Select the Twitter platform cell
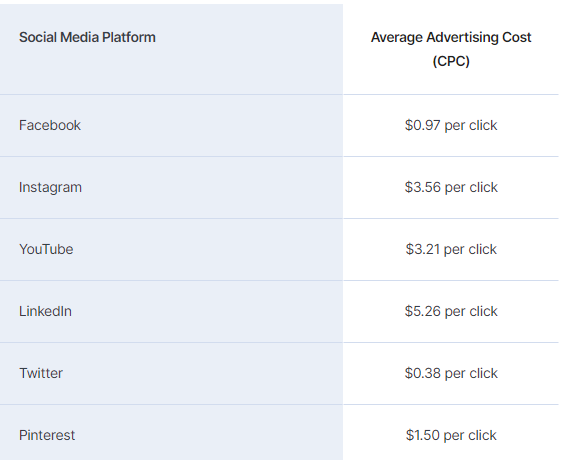Image resolution: width=564 pixels, height=460 pixels. (171, 373)
